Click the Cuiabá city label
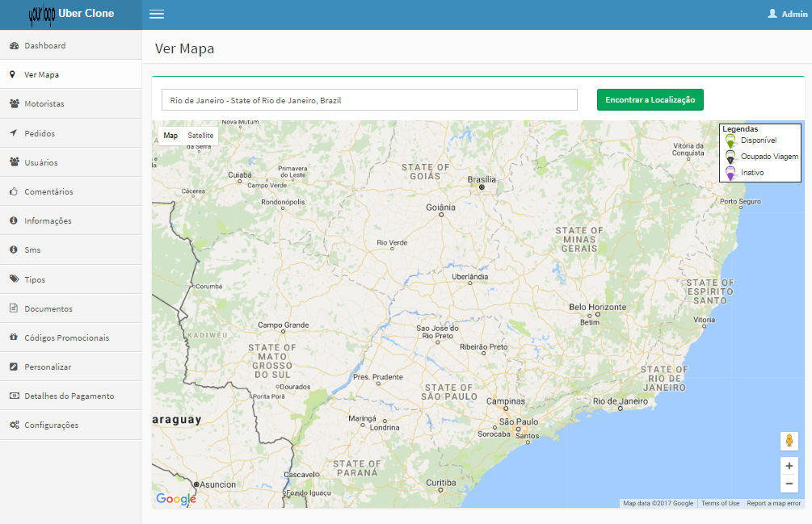The height and width of the screenshot is (524, 812). tap(240, 175)
